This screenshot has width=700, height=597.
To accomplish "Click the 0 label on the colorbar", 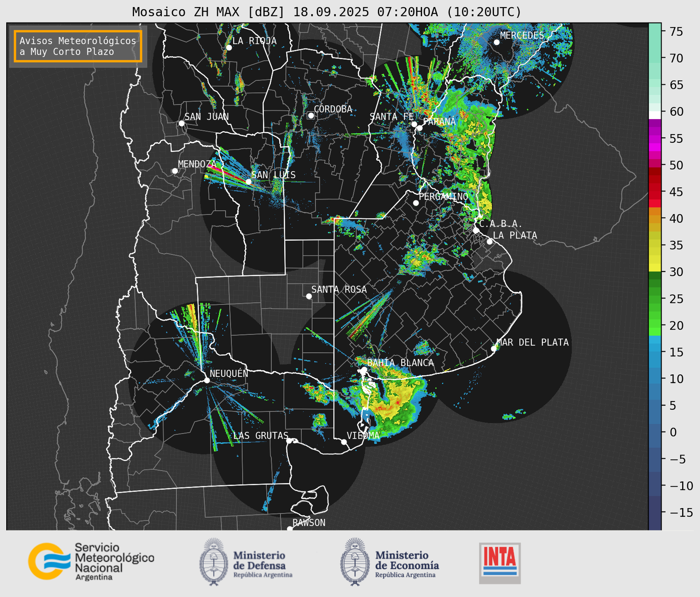I will coord(673,432).
